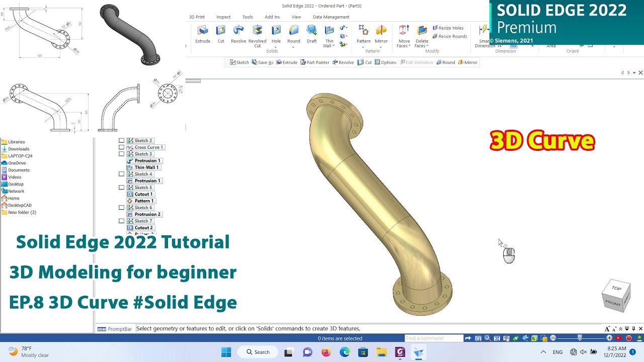Toggle the Sketch 4 checkbox

(x=121, y=174)
